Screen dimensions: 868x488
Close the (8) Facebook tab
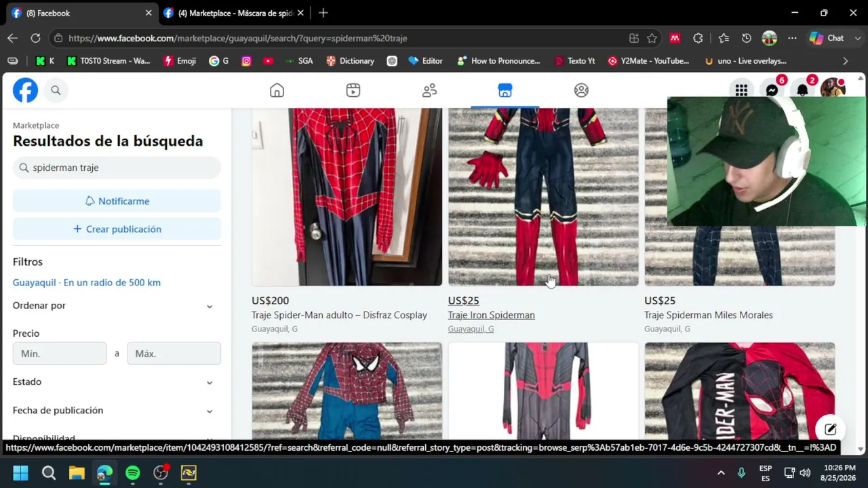tap(149, 13)
